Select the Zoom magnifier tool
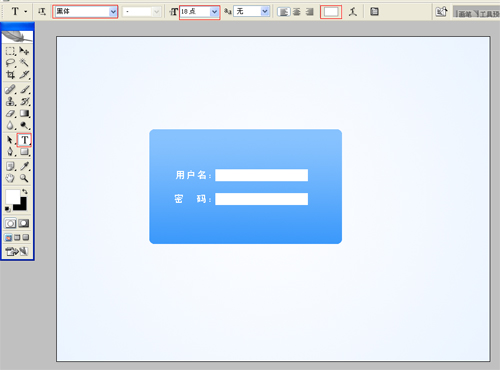This screenshot has width=500, height=370. pyautogui.click(x=24, y=178)
